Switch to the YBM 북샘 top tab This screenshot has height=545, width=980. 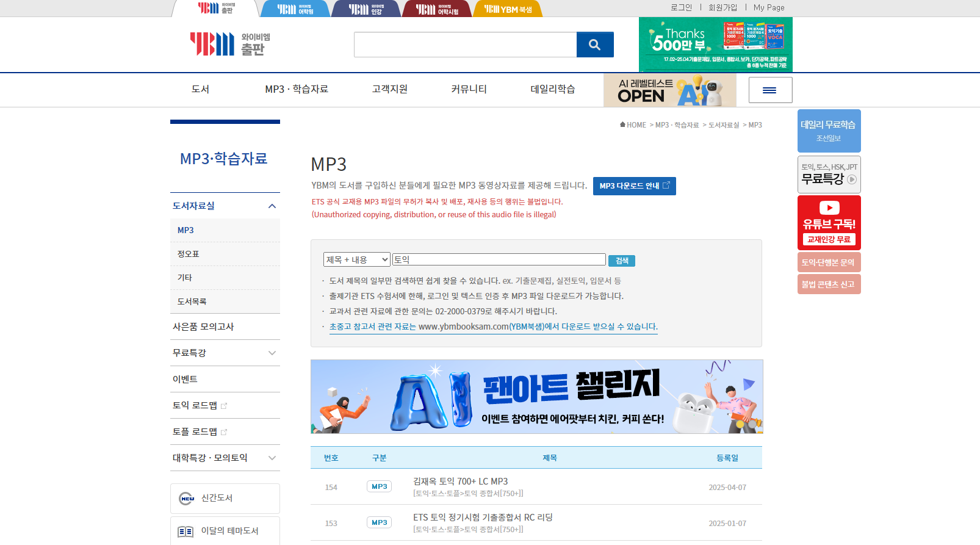click(x=508, y=9)
